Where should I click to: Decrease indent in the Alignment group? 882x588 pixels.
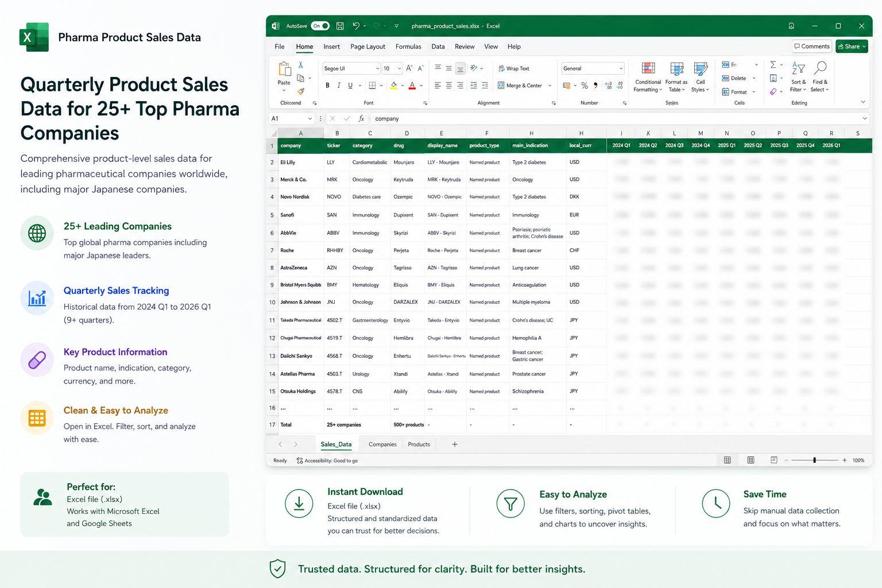(474, 86)
